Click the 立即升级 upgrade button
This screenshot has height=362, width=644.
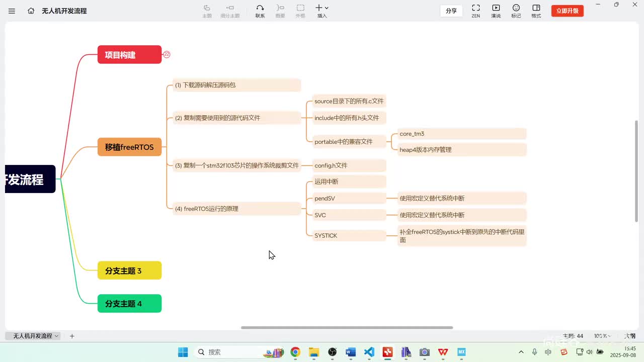click(568, 11)
